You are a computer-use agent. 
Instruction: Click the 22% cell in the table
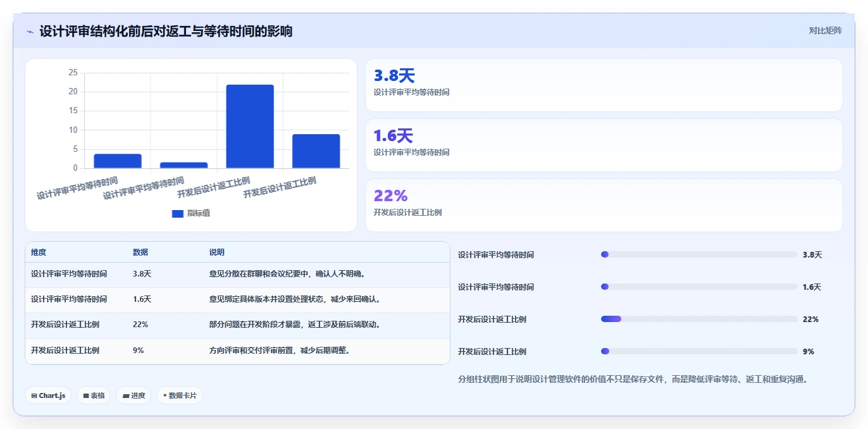coord(140,325)
